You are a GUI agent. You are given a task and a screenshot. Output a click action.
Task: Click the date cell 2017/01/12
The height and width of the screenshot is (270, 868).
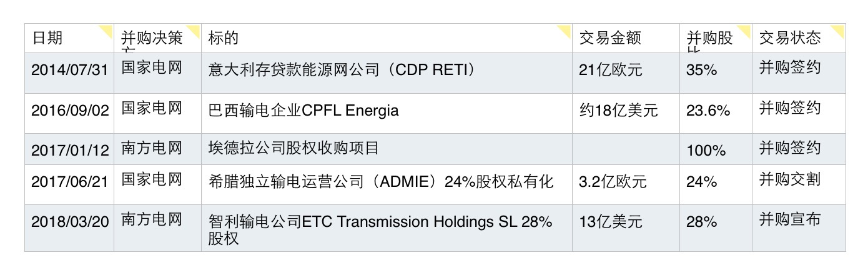[x=69, y=150]
